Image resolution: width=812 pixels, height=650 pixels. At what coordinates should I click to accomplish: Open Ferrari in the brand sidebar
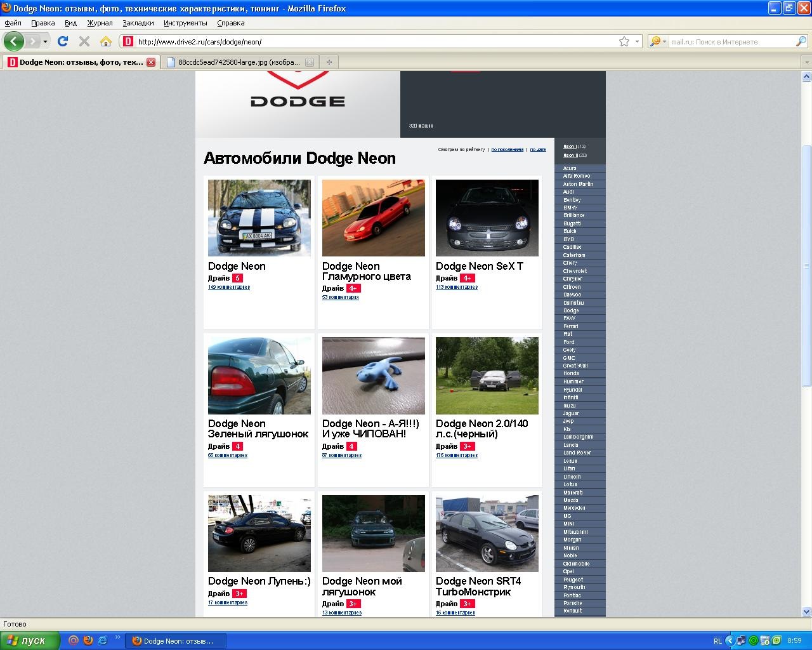(570, 326)
